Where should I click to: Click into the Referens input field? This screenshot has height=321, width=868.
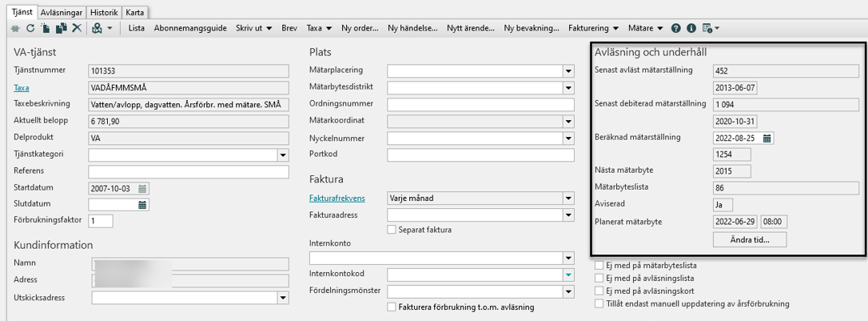(x=188, y=171)
